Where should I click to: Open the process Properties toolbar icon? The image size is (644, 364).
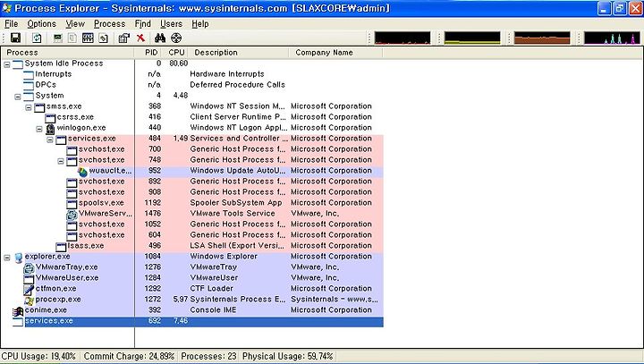pos(123,38)
